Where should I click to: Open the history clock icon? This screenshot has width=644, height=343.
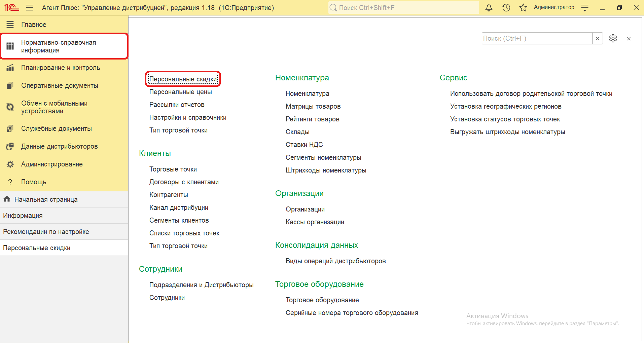point(506,8)
